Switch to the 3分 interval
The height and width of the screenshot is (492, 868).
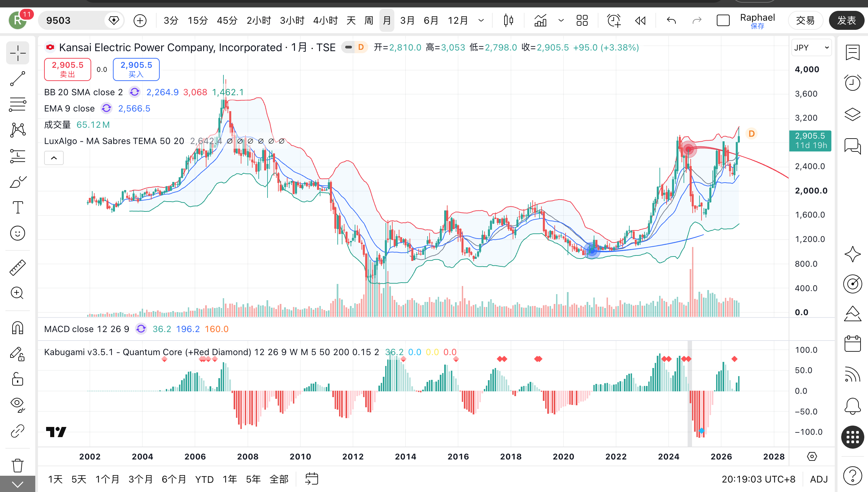tap(171, 21)
